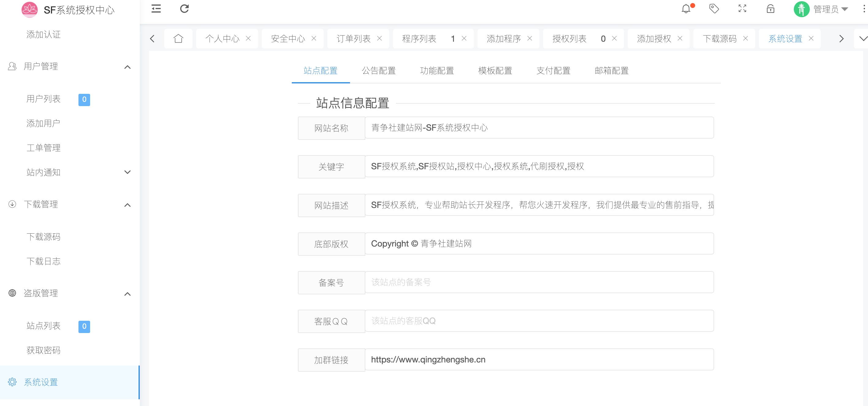Close the 订单列表 tab
This screenshot has height=406, width=868.
[x=379, y=38]
